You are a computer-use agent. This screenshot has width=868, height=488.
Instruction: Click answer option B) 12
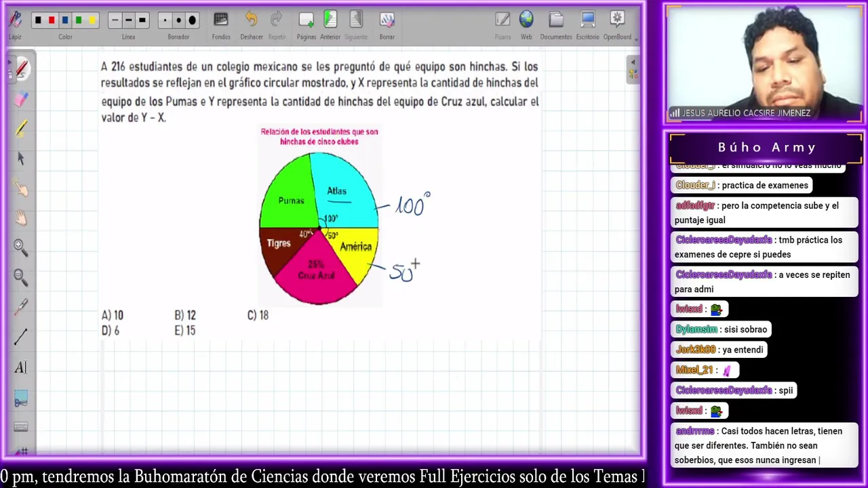[185, 315]
